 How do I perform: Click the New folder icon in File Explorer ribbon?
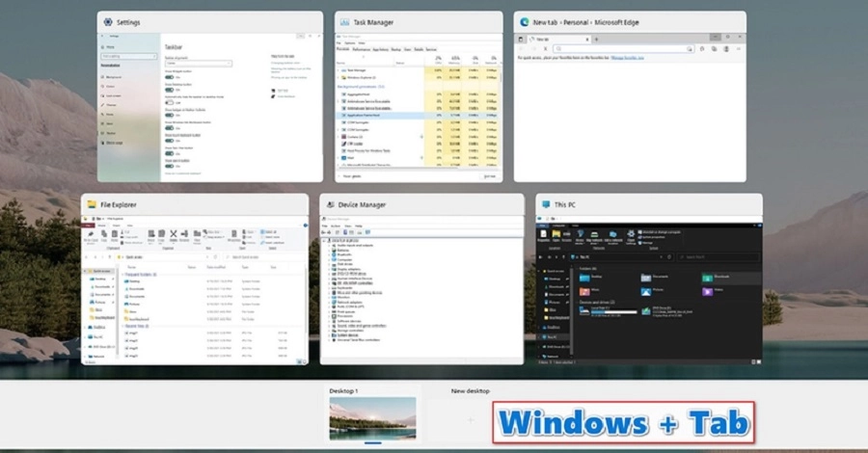(197, 235)
